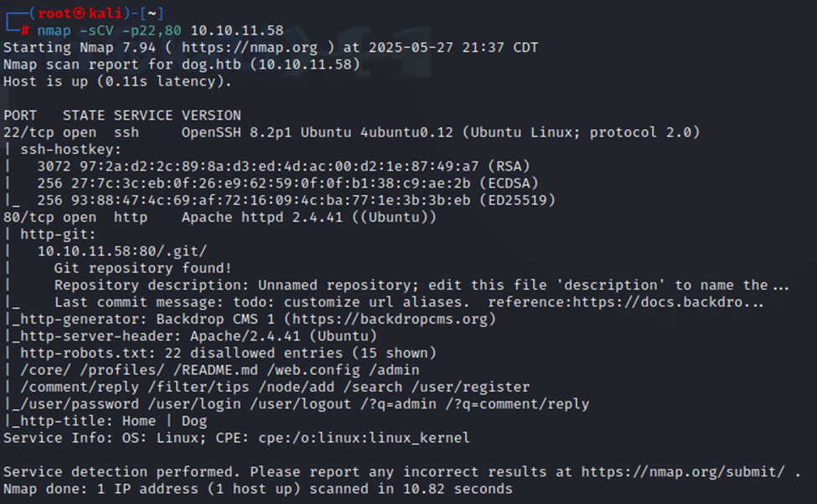
Task: Click the https://nmap.org/submit/ report URL
Action: (683, 472)
